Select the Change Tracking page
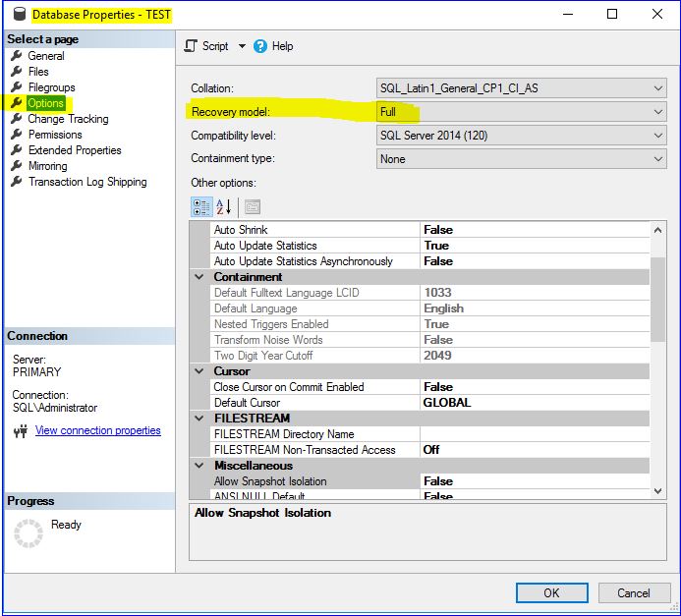 pyautogui.click(x=68, y=119)
